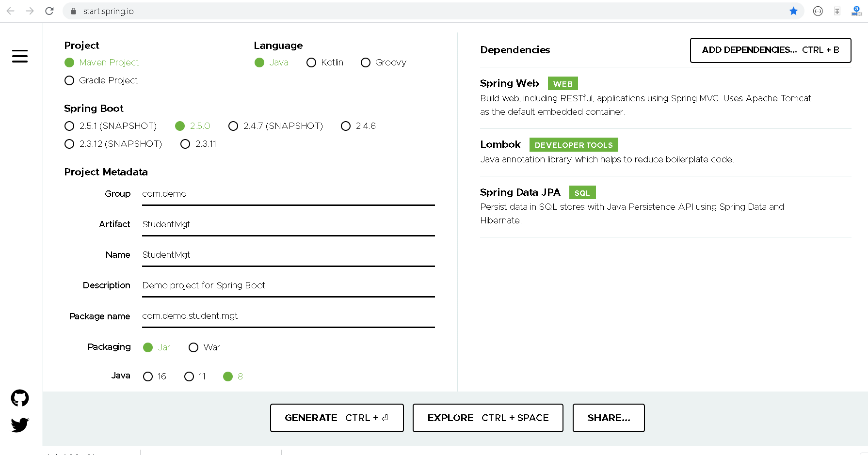Image resolution: width=868 pixels, height=455 pixels.
Task: Reload the page using the refresh icon
Action: (x=49, y=11)
